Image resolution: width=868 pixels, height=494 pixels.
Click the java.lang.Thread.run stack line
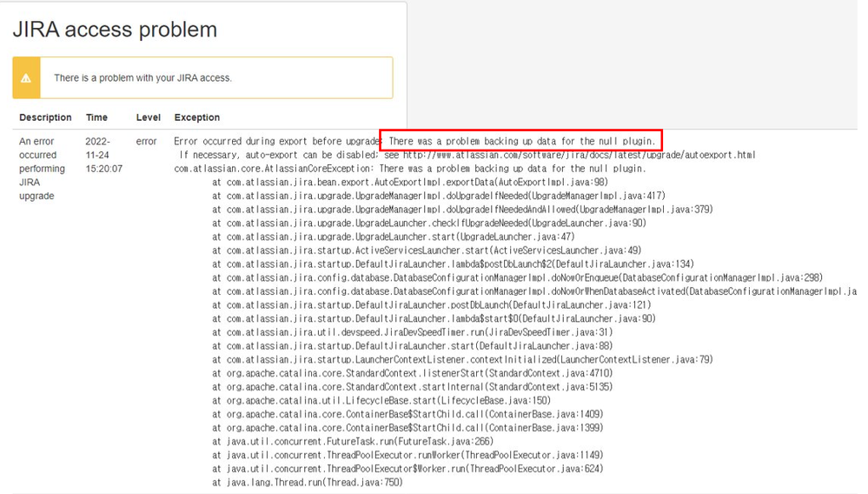pos(308,483)
